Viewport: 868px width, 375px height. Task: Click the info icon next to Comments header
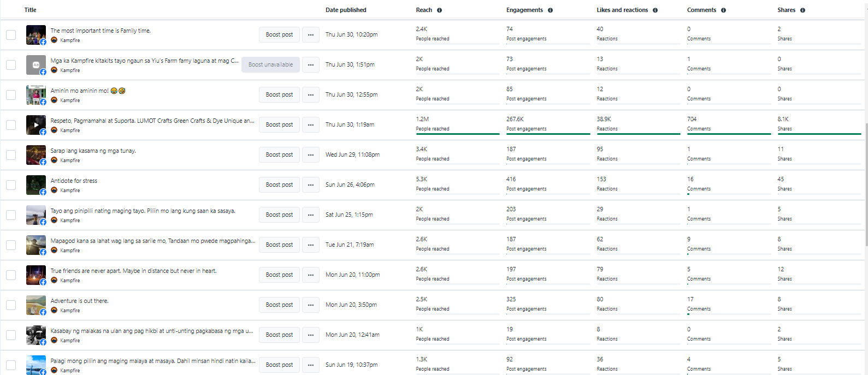pyautogui.click(x=723, y=10)
